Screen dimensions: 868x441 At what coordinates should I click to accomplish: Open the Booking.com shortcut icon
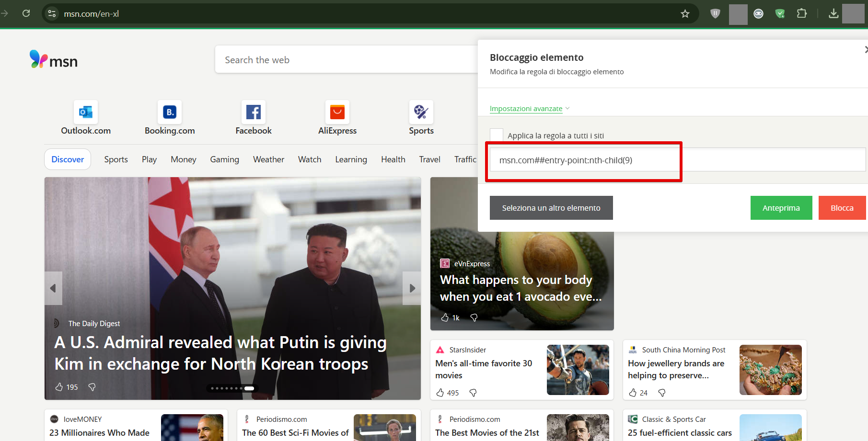point(170,112)
